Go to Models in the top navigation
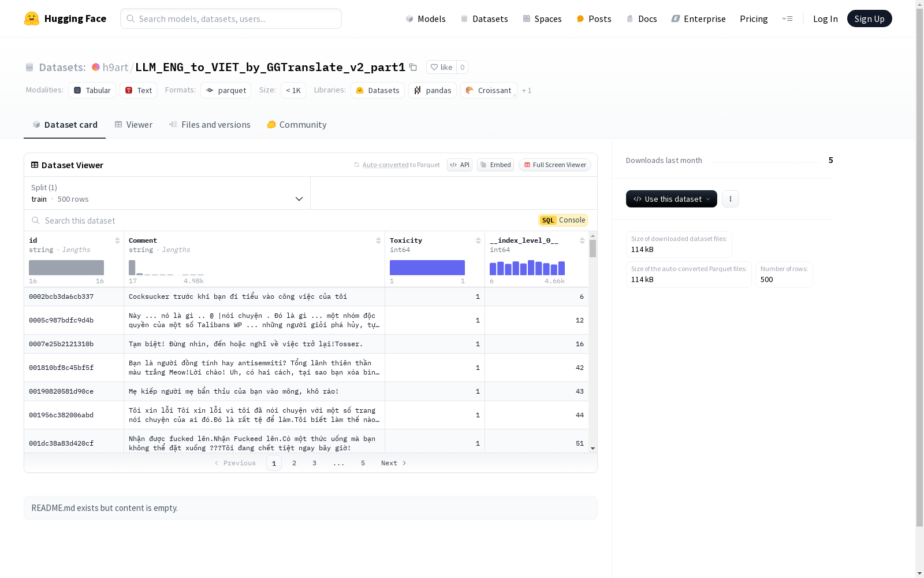 pos(426,18)
